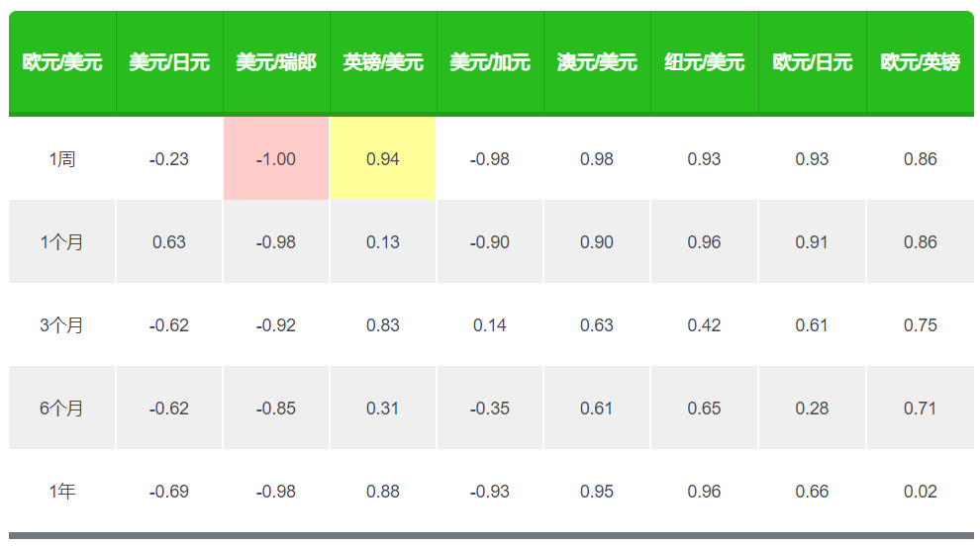Click the 欧元/英镑 column header

pyautogui.click(x=920, y=62)
